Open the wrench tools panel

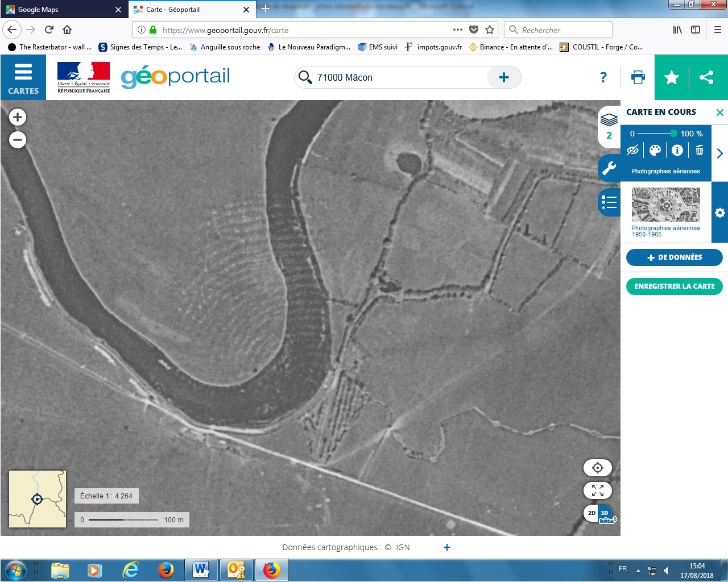click(x=609, y=168)
